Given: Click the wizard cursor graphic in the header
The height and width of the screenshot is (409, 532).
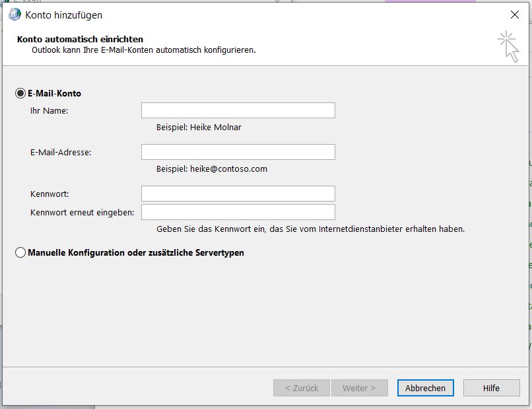Looking at the screenshot, I should tap(508, 47).
